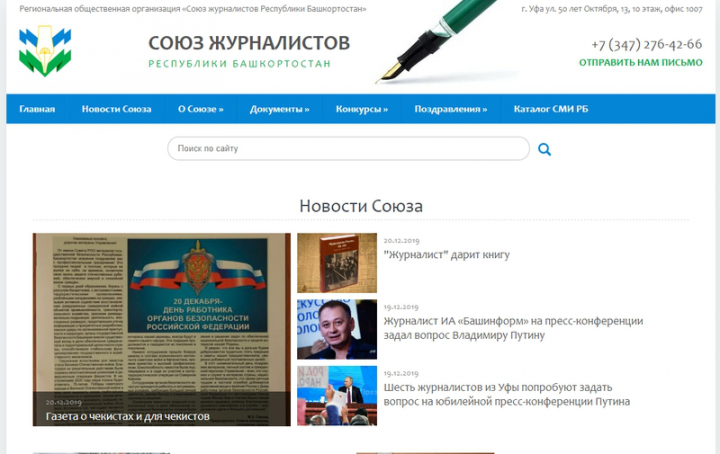Viewport: 720px width, 454px height.
Task: Open the book thumbnail for "Журналист" дарит книгу
Action: point(337,263)
